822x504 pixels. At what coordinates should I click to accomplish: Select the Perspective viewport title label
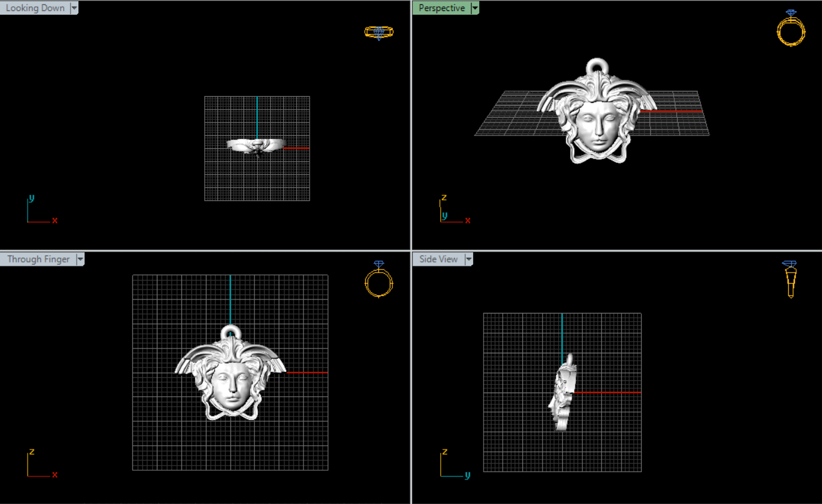point(441,8)
